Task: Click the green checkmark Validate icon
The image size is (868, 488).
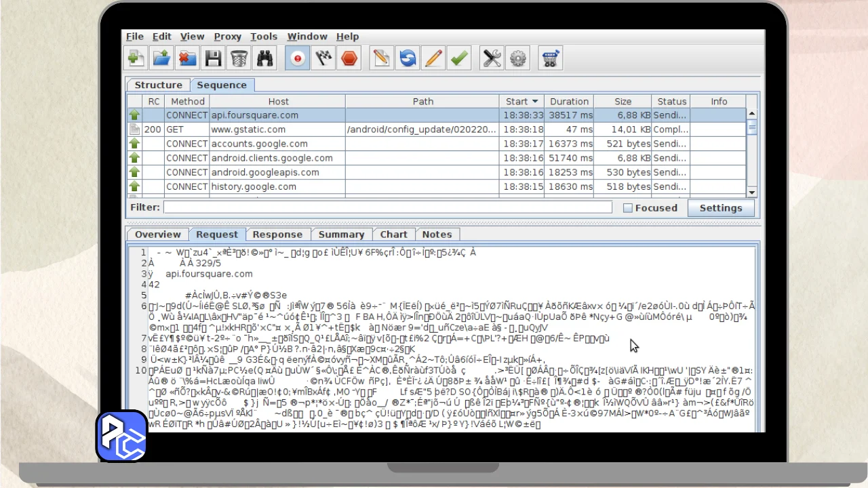Action: 460,59
